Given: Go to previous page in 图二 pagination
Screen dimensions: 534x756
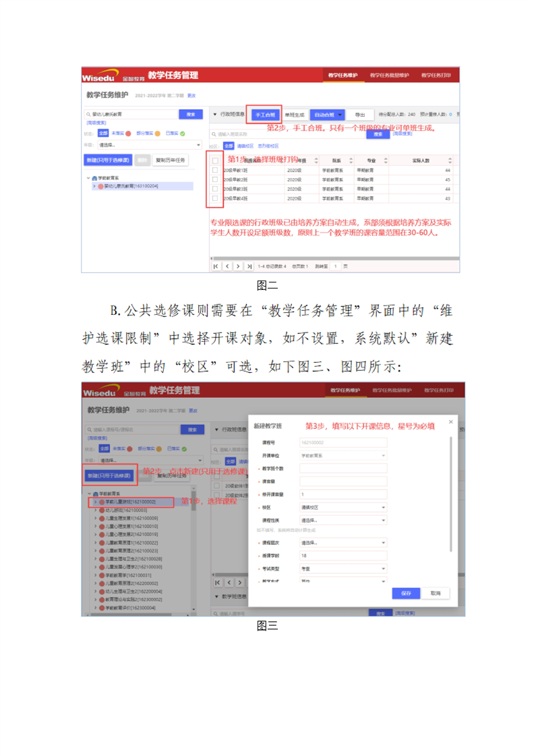Looking at the screenshot, I should tap(227, 266).
